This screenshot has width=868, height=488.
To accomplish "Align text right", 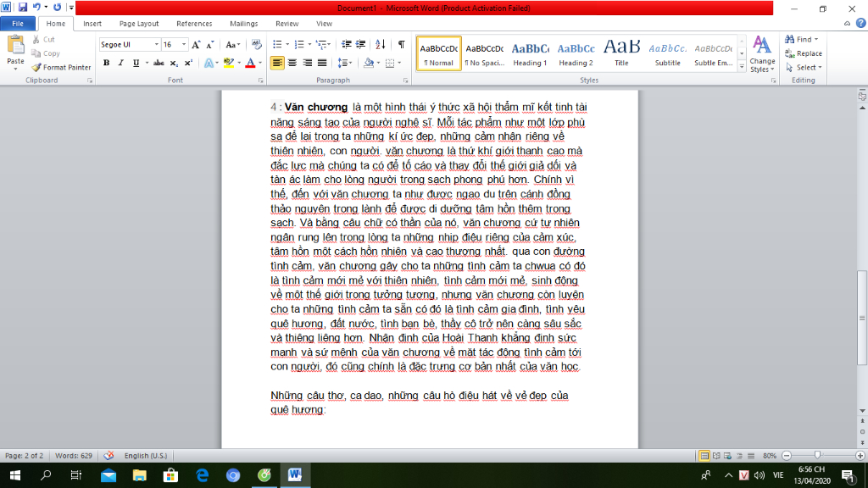I will click(307, 63).
